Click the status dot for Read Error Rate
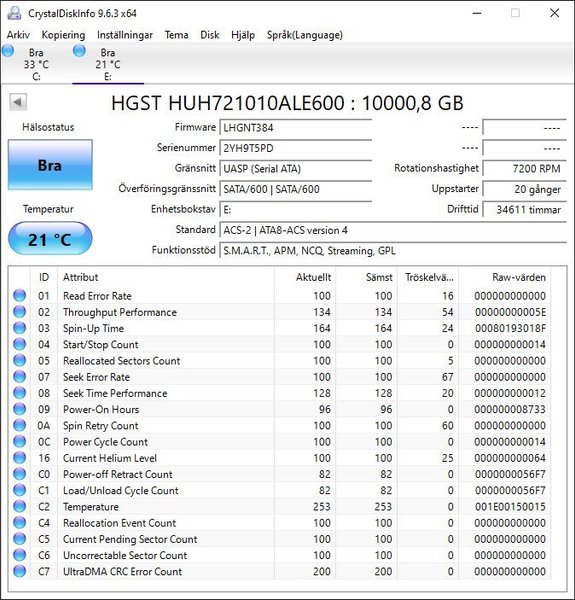The image size is (575, 600). [x=20, y=295]
